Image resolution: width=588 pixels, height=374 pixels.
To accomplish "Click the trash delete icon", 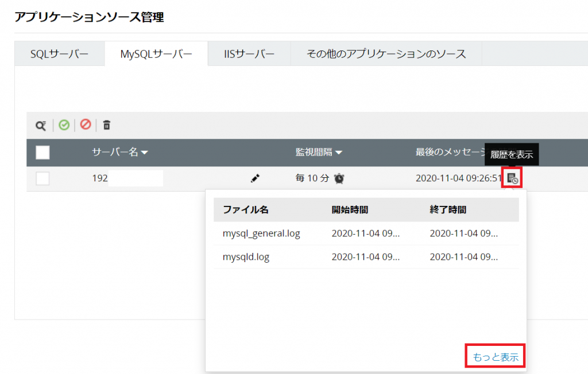I will (107, 125).
